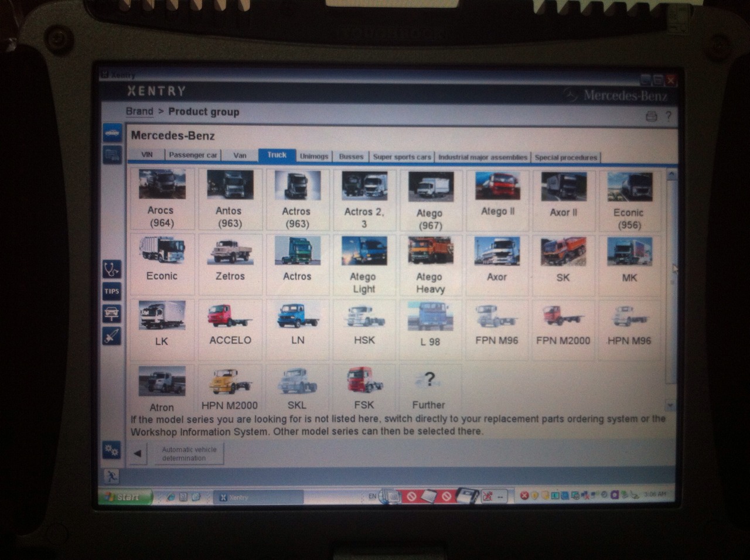Click the running man exit icon
The height and width of the screenshot is (560, 750).
click(111, 476)
